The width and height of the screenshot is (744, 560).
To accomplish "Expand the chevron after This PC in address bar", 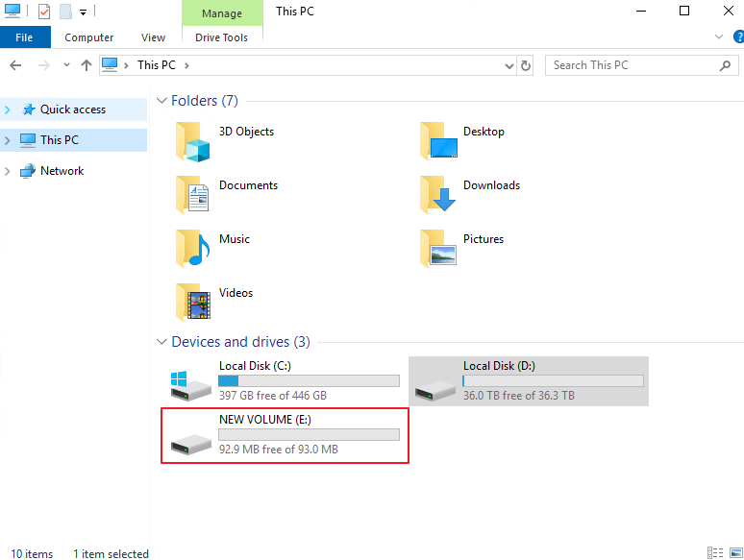I will point(186,65).
